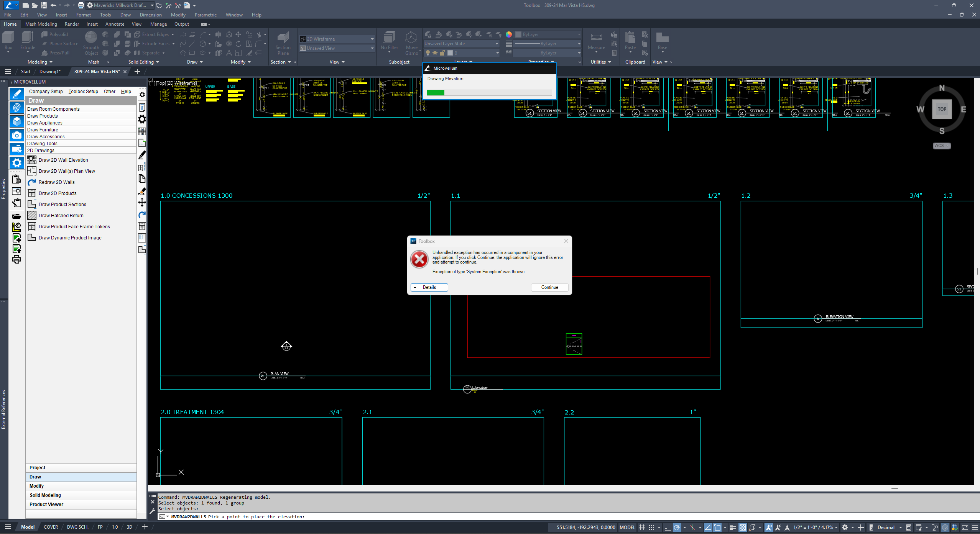Click TOP face on the ViewCube
This screenshot has height=534, width=980.
point(942,109)
